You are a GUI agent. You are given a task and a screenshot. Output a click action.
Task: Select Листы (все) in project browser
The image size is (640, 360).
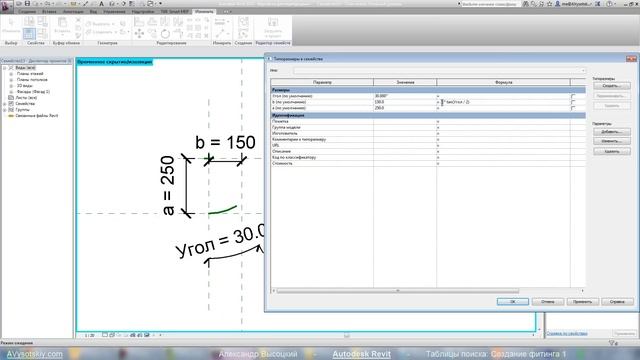[x=26, y=98]
